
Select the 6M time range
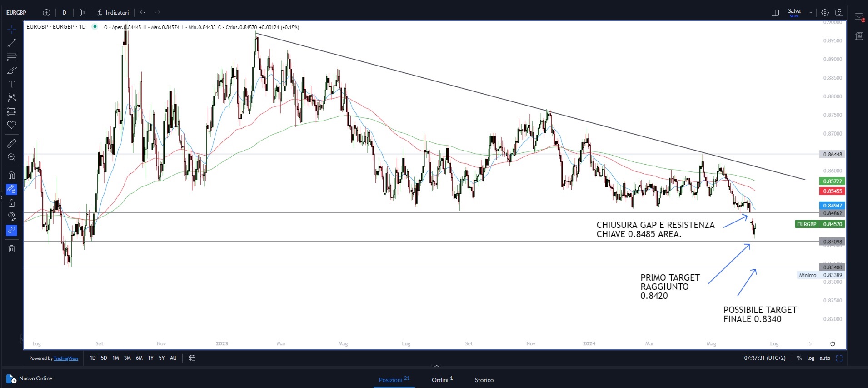click(x=139, y=358)
